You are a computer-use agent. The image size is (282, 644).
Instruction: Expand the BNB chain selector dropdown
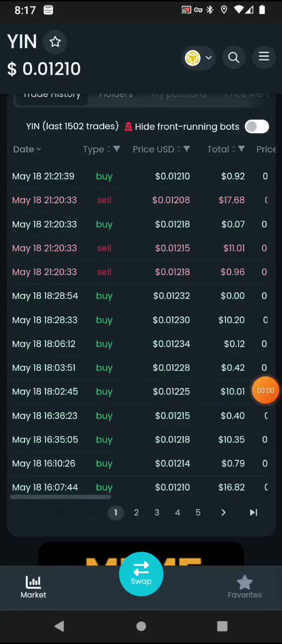pos(199,57)
